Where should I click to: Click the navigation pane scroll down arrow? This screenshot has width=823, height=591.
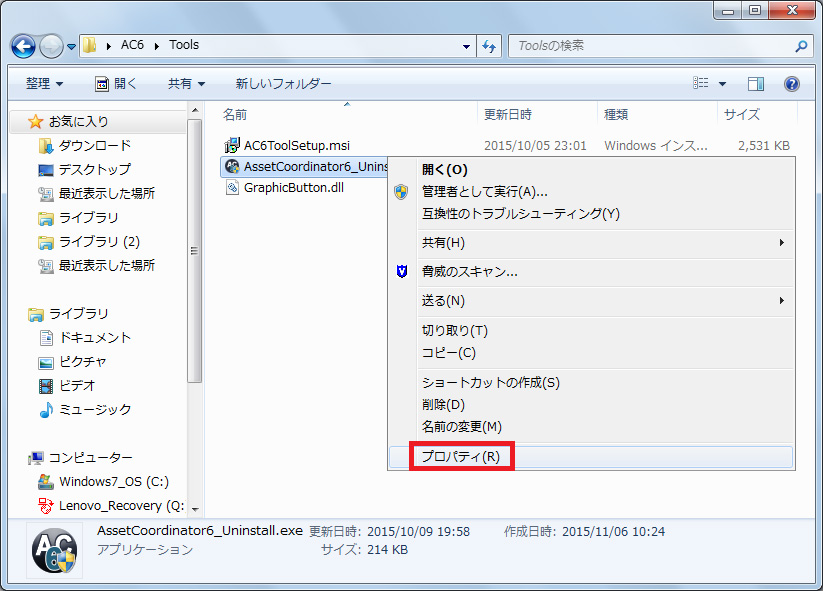[195, 509]
